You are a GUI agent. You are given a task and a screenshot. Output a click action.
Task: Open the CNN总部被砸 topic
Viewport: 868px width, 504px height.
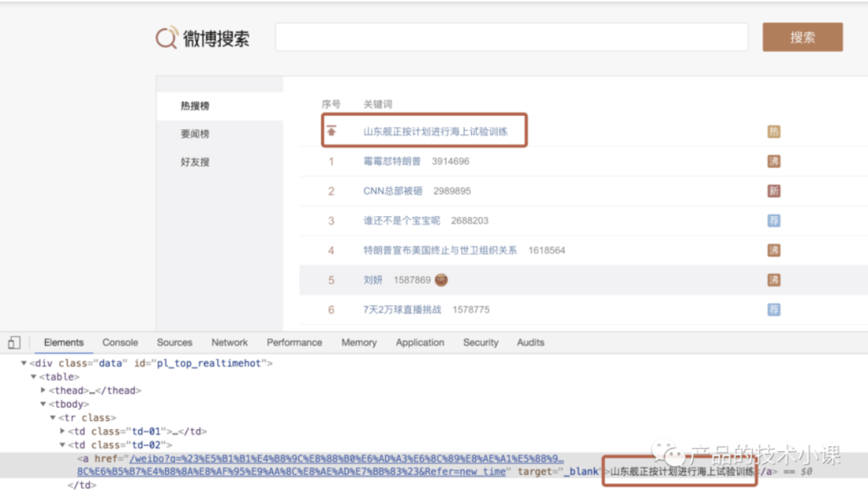point(392,191)
